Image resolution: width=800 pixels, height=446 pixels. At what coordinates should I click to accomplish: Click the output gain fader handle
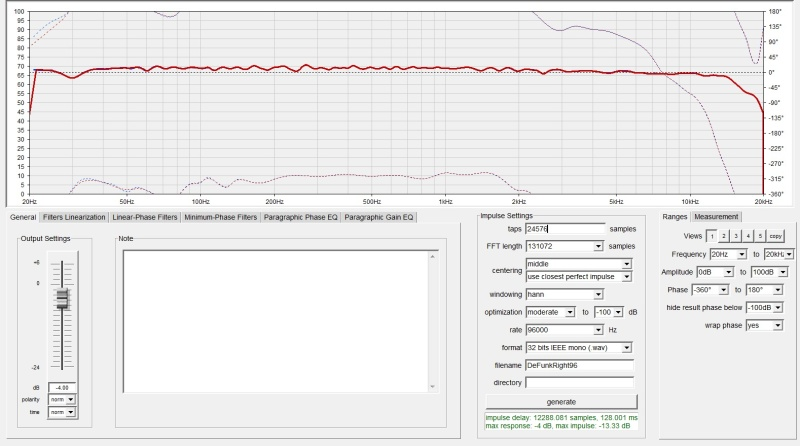pyautogui.click(x=62, y=299)
